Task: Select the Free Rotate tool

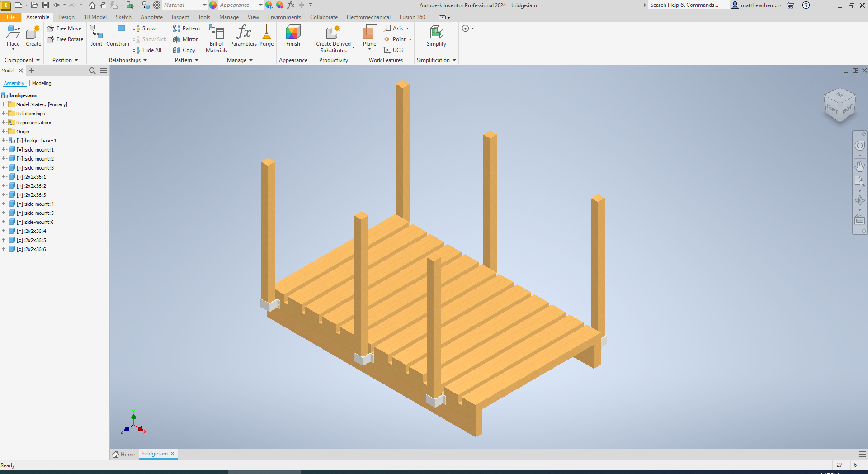Action: tap(65, 39)
